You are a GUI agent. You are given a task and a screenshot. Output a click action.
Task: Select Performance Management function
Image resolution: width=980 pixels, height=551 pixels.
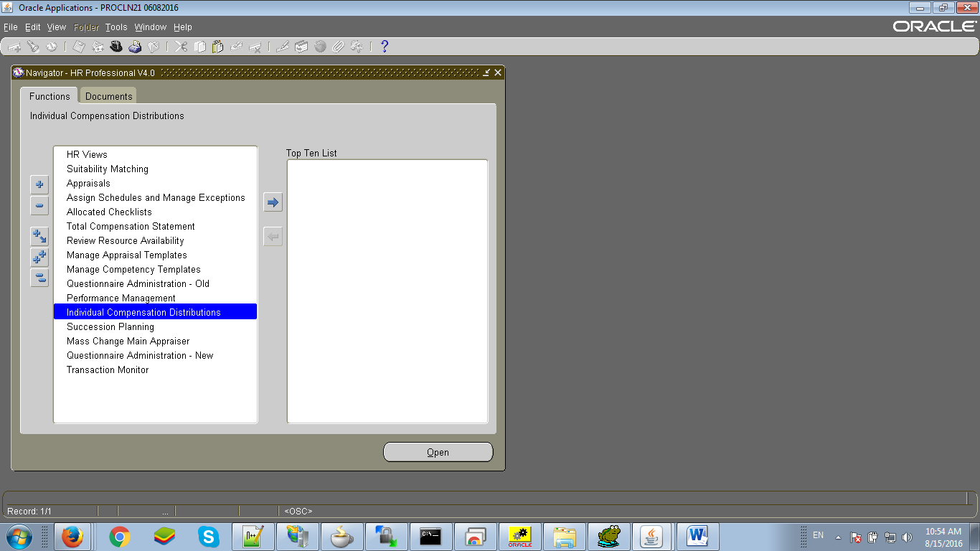coord(121,298)
